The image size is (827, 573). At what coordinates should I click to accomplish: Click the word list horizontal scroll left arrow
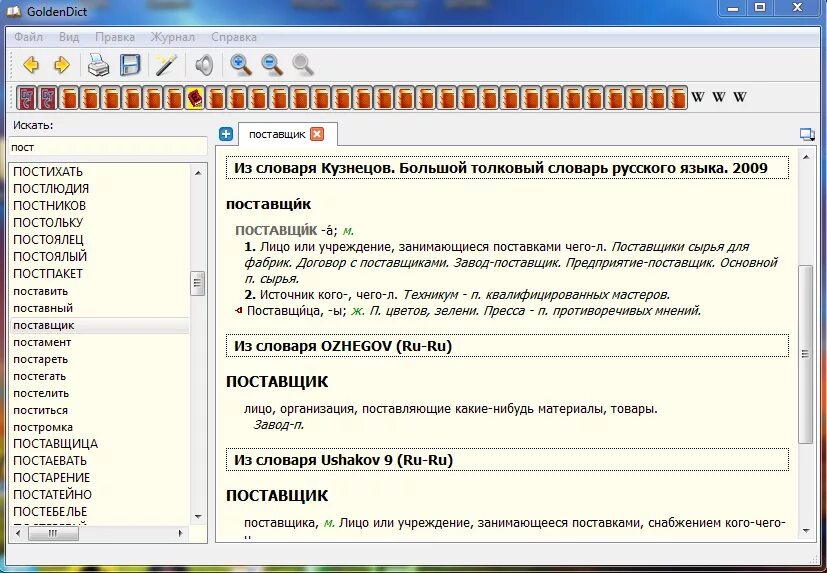[x=18, y=533]
